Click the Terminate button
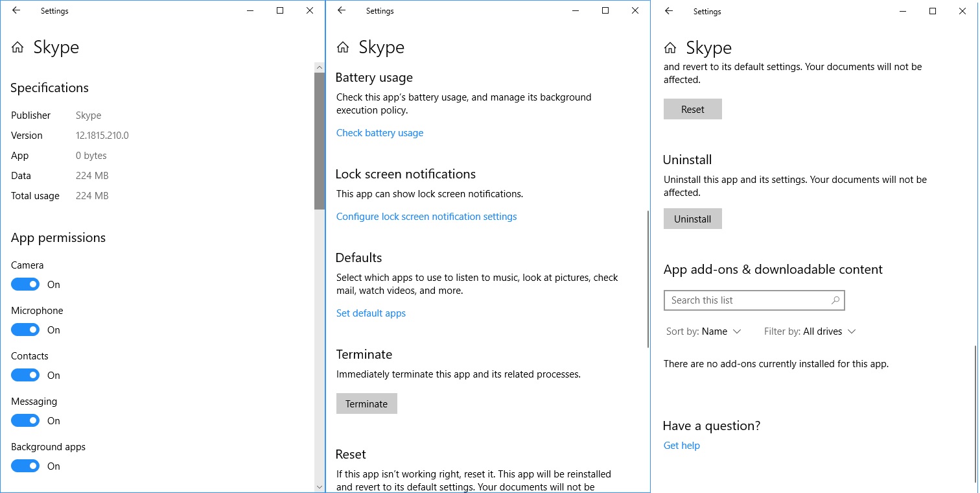The image size is (980, 493). [367, 403]
